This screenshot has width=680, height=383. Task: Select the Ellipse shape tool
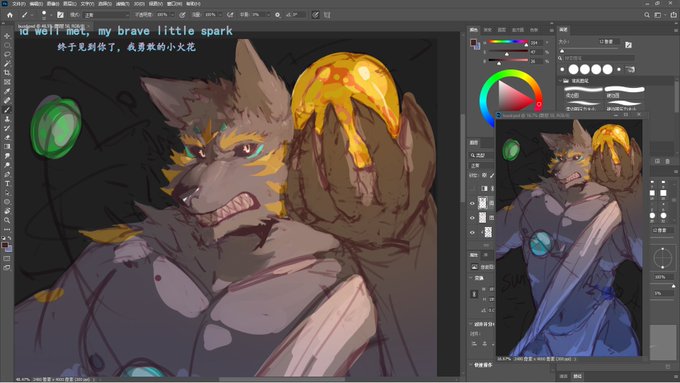click(7, 202)
